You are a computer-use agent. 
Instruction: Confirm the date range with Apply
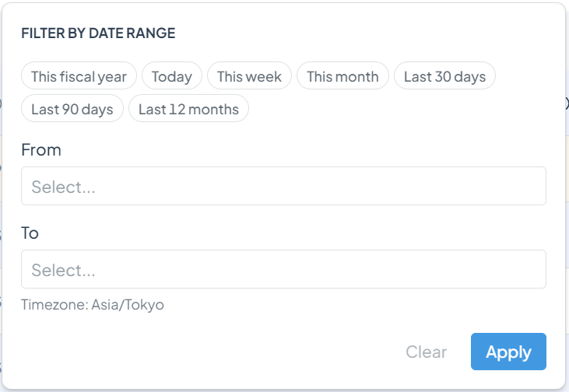point(508,352)
